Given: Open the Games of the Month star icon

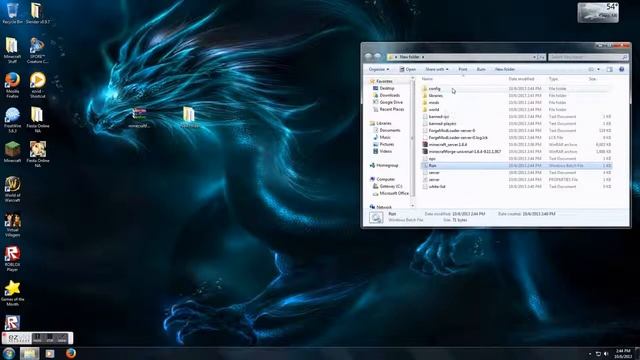Looking at the screenshot, I should click(12, 293).
